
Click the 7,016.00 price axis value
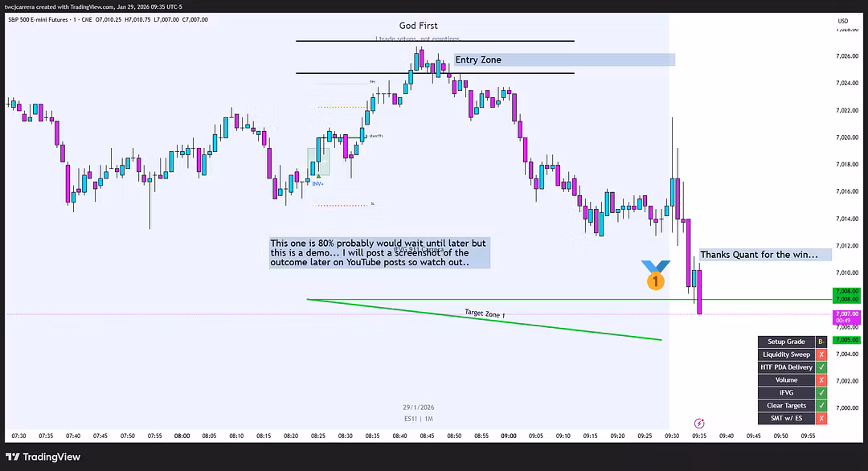847,191
